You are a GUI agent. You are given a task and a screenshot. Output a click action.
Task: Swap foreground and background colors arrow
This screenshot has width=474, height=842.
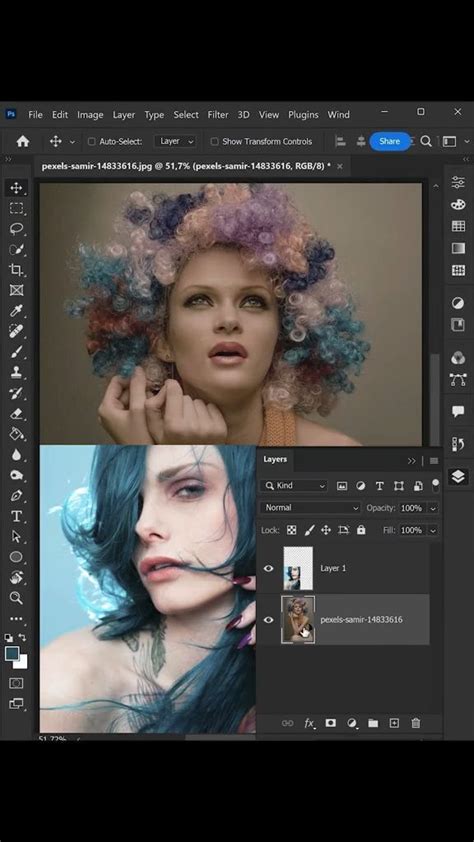point(22,637)
